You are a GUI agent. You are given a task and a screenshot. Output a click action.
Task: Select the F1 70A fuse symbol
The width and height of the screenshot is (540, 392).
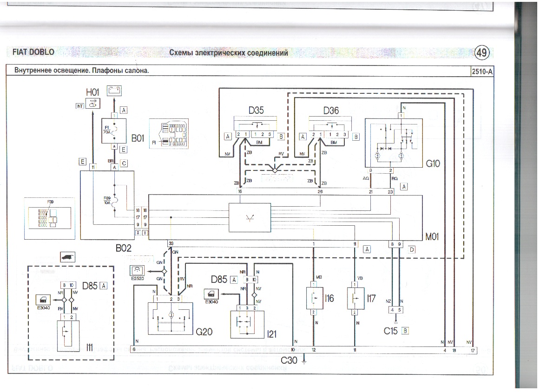(108, 130)
